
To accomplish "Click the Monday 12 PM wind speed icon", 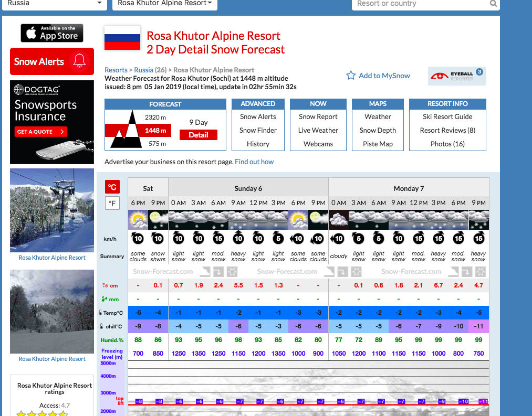I will click(x=419, y=238).
